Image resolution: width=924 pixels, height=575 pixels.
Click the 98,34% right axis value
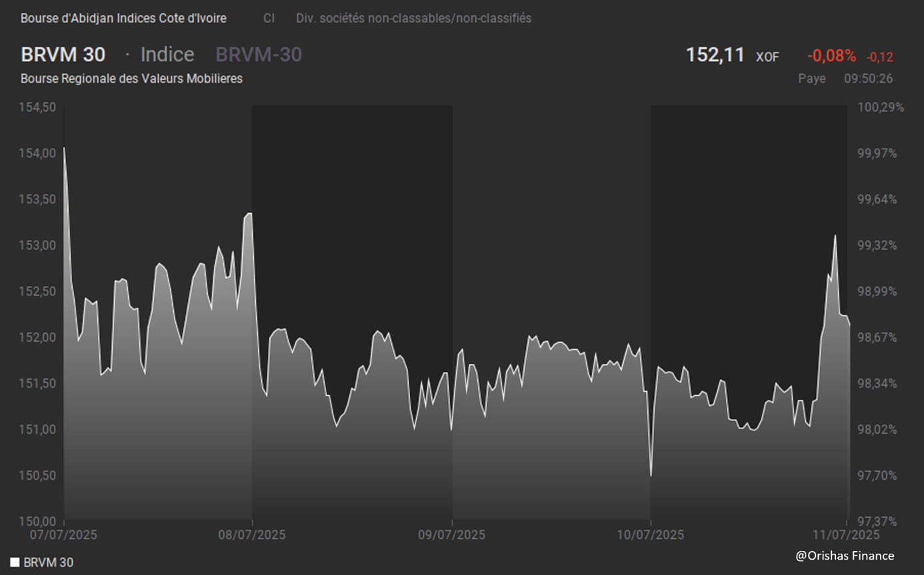click(x=877, y=383)
